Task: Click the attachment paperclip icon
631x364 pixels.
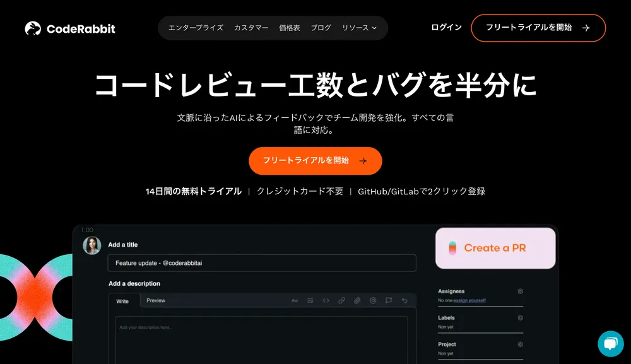Action: point(357,301)
